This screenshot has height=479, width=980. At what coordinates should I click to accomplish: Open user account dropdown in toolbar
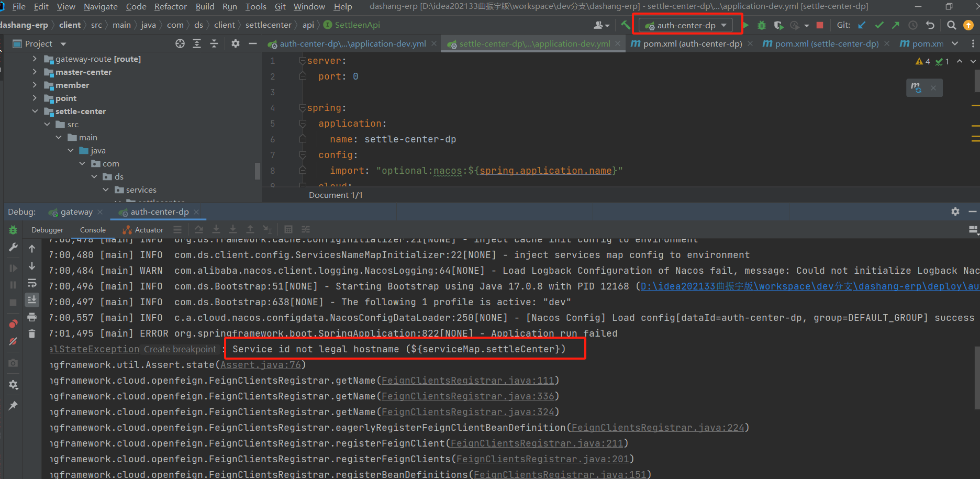602,25
